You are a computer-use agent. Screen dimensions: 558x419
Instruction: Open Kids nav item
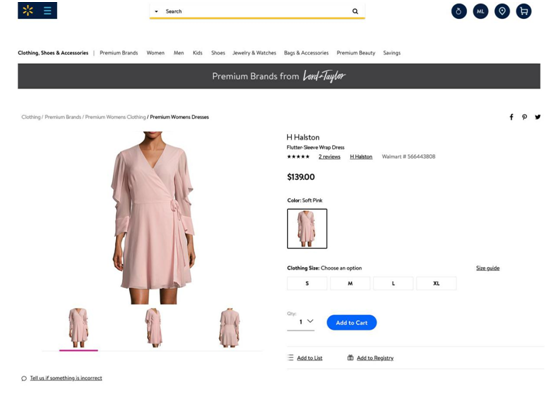[x=198, y=53]
